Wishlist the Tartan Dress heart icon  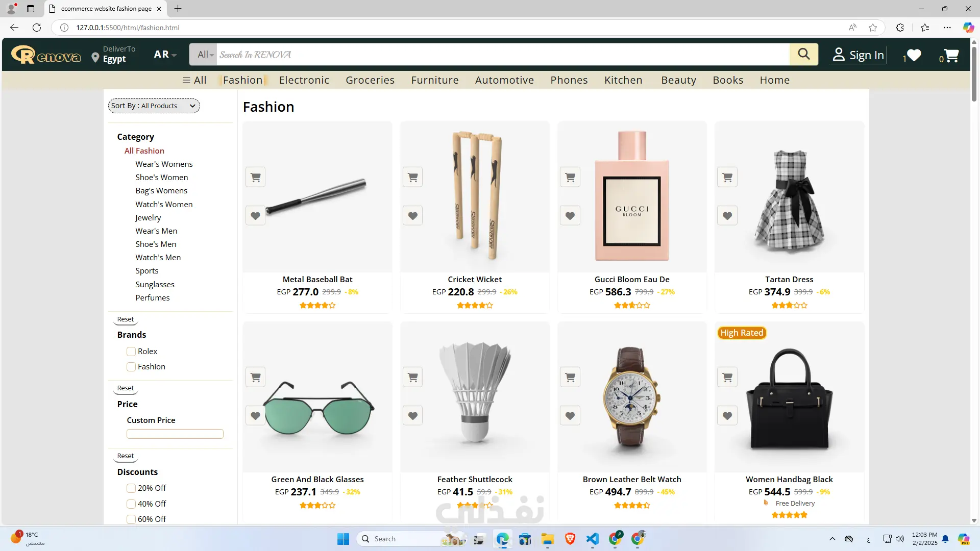(x=727, y=216)
